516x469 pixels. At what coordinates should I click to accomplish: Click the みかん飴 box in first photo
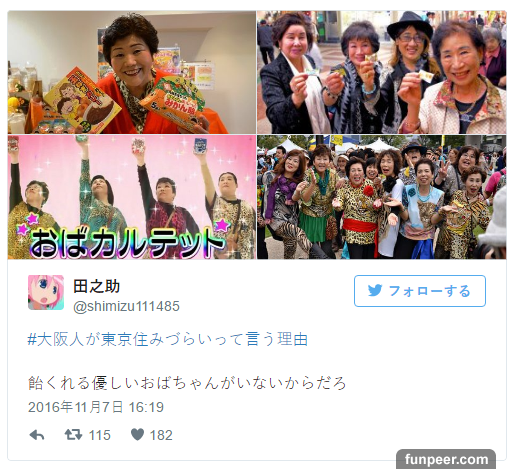pyautogui.click(x=173, y=103)
